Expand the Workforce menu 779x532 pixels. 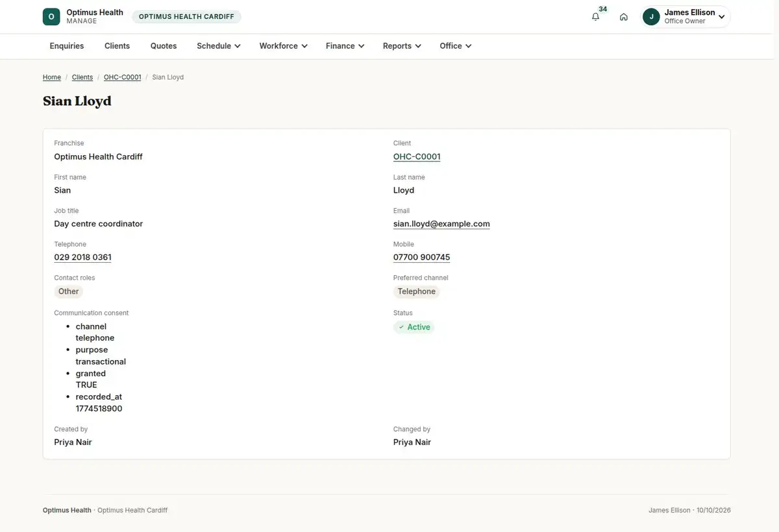283,46
